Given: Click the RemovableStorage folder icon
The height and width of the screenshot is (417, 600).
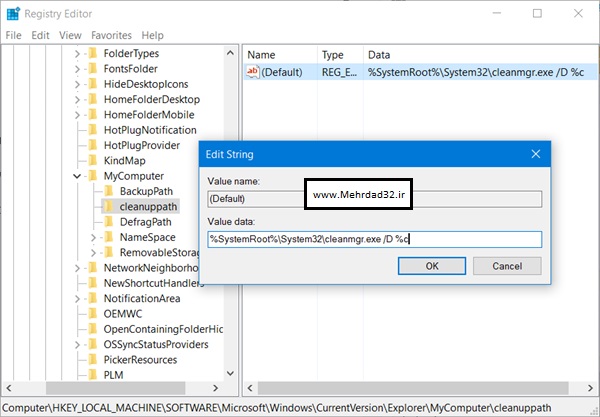Looking at the screenshot, I should coord(109,252).
